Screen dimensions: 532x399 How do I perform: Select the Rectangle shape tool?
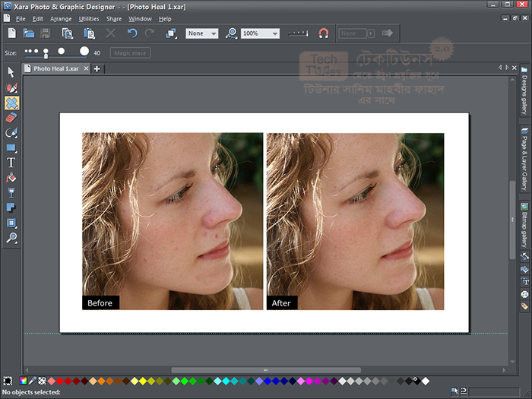[x=11, y=147]
